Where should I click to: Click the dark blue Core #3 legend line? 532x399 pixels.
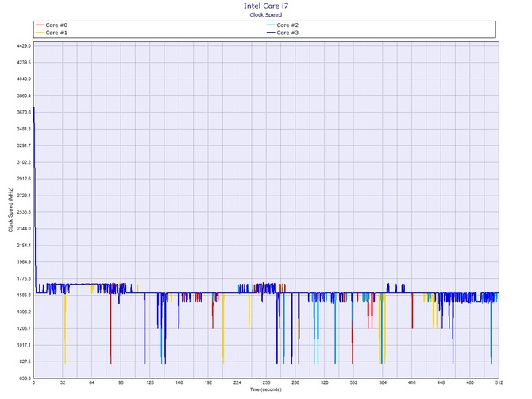[271, 33]
